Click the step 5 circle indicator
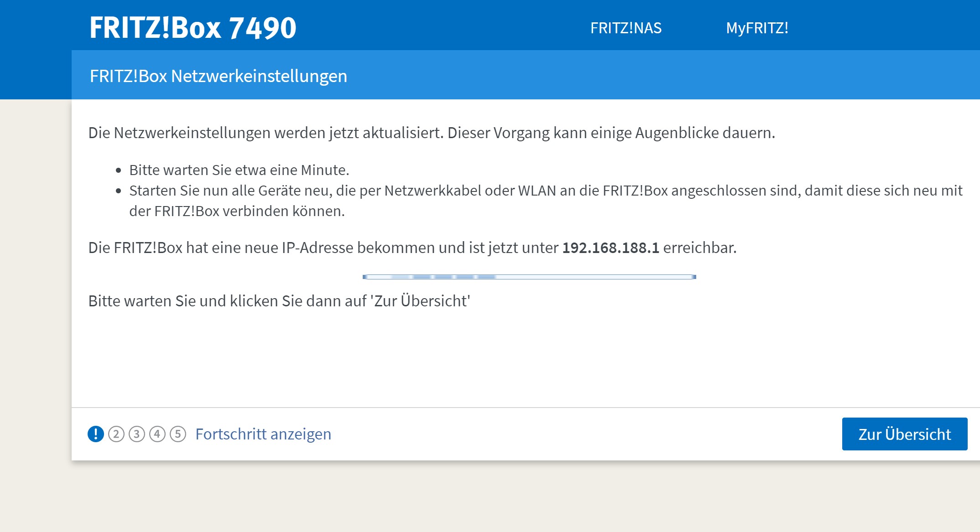Screen dimensions: 980x532 [x=178, y=434]
